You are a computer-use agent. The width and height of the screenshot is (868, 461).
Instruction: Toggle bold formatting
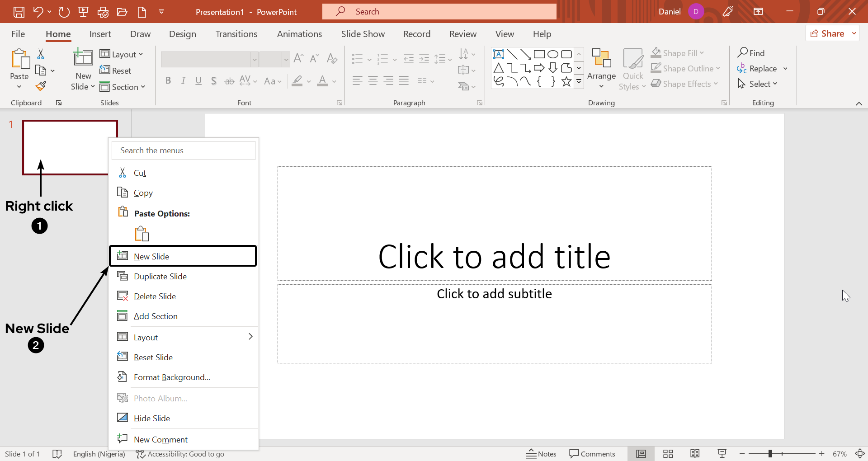point(168,80)
